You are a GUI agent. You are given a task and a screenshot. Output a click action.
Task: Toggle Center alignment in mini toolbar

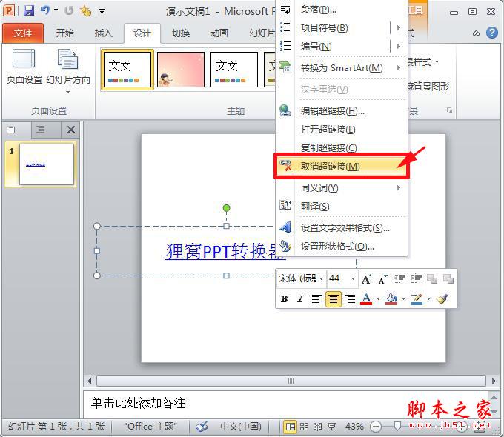point(334,299)
